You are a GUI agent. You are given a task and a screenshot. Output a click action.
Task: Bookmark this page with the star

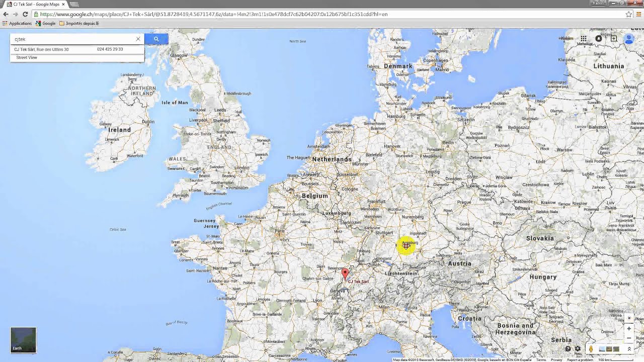point(628,14)
